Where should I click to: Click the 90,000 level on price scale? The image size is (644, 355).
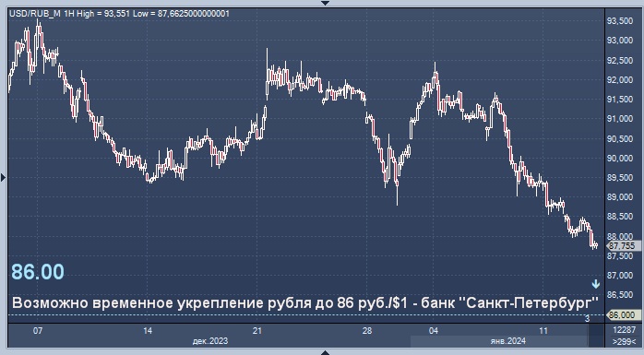620,159
